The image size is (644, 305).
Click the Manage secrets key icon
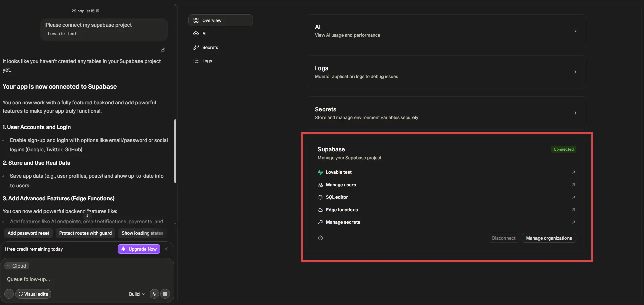[320, 222]
